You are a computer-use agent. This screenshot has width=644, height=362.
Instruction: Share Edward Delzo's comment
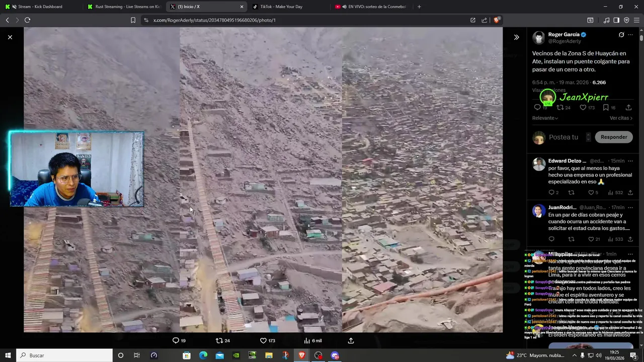coord(630,193)
